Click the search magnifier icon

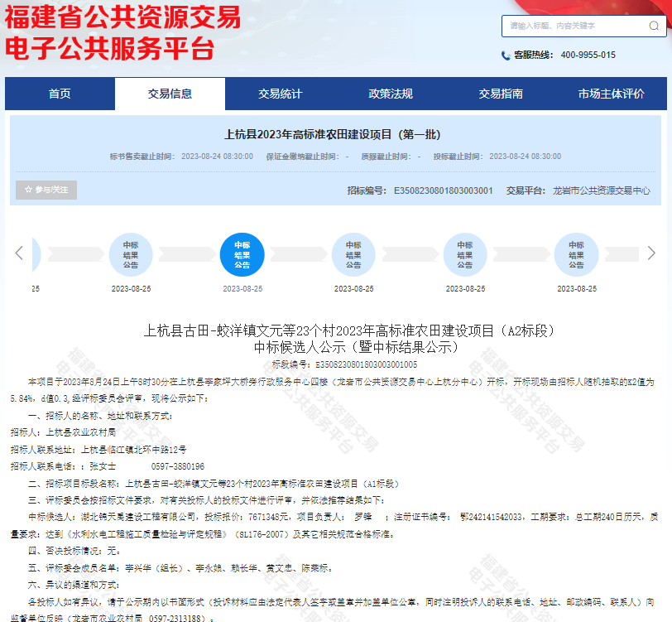pos(653,26)
